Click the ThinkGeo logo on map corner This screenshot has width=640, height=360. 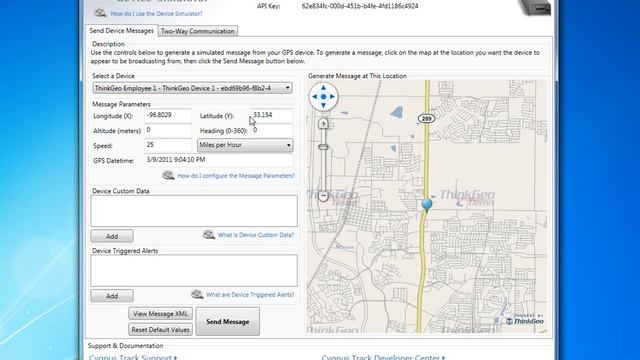pyautogui.click(x=524, y=320)
